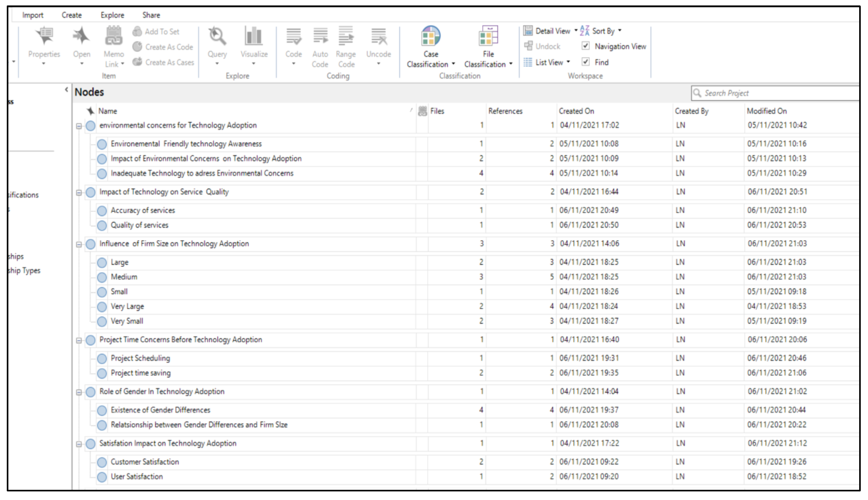This screenshot has width=868, height=500.
Task: Toggle the Navigation View checkbox
Action: [586, 46]
